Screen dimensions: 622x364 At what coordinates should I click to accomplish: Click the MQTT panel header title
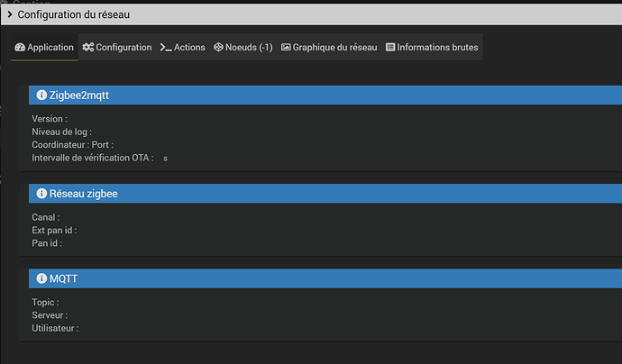(x=63, y=279)
